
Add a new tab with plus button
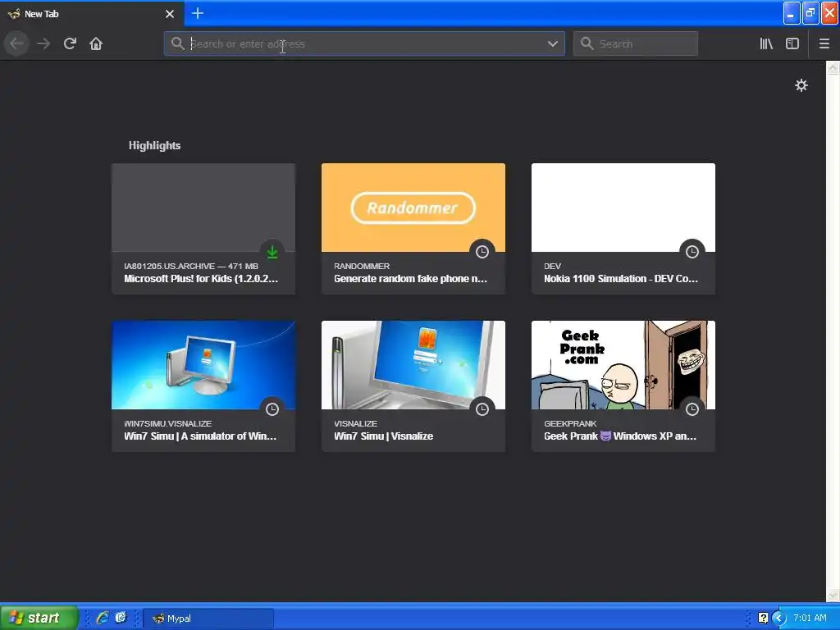198,13
